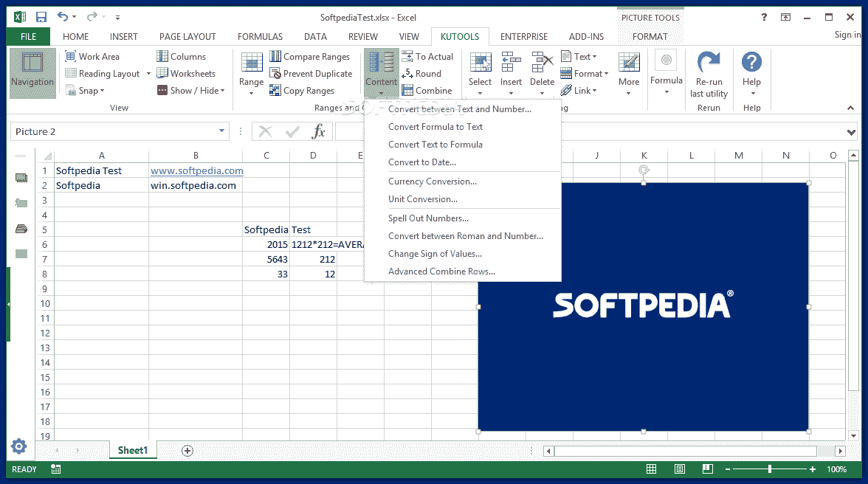Screen dimensions: 868x484
Task: Open the Kutools Navigation pane
Action: (x=32, y=72)
